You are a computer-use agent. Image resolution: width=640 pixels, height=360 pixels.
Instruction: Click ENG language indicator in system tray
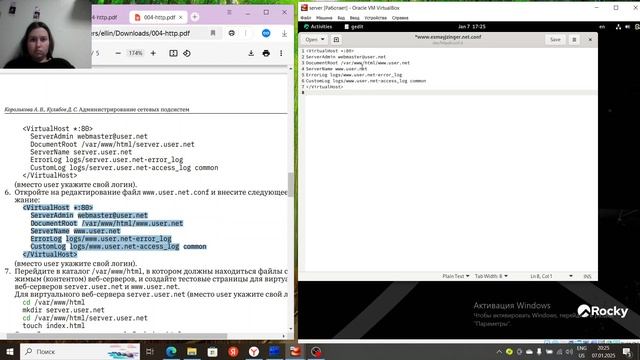point(581,351)
